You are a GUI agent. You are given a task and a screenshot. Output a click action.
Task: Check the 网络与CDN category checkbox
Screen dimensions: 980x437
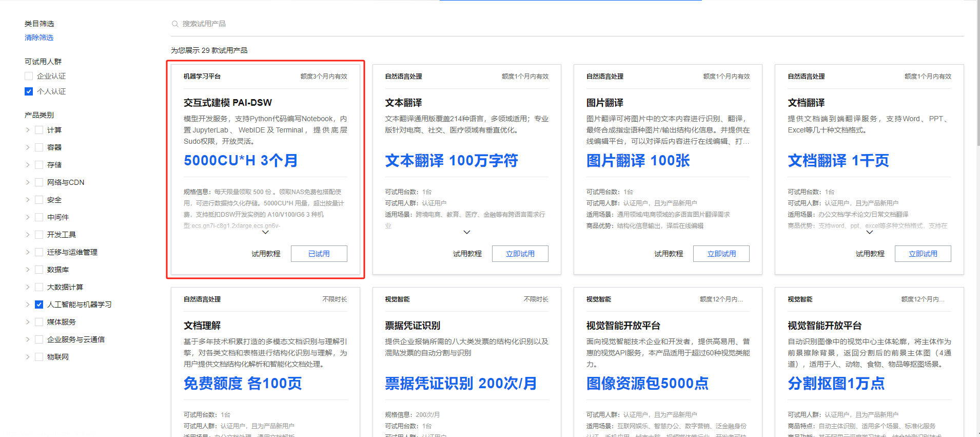tap(39, 182)
